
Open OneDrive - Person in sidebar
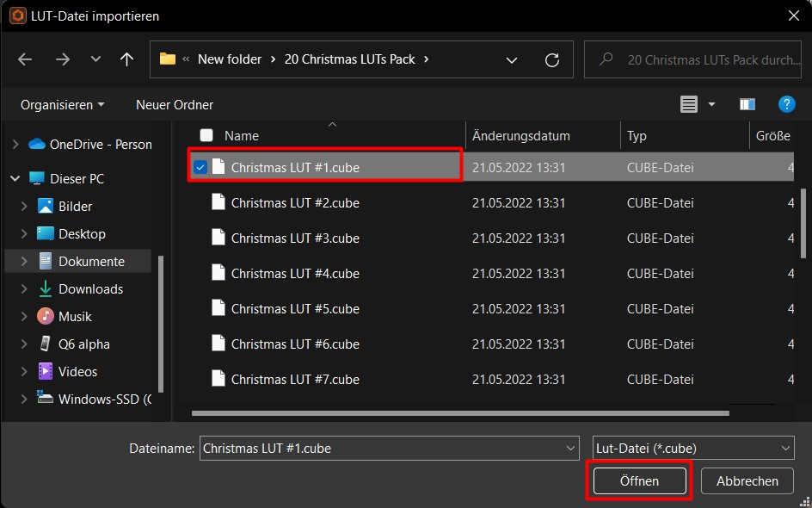coord(90,144)
